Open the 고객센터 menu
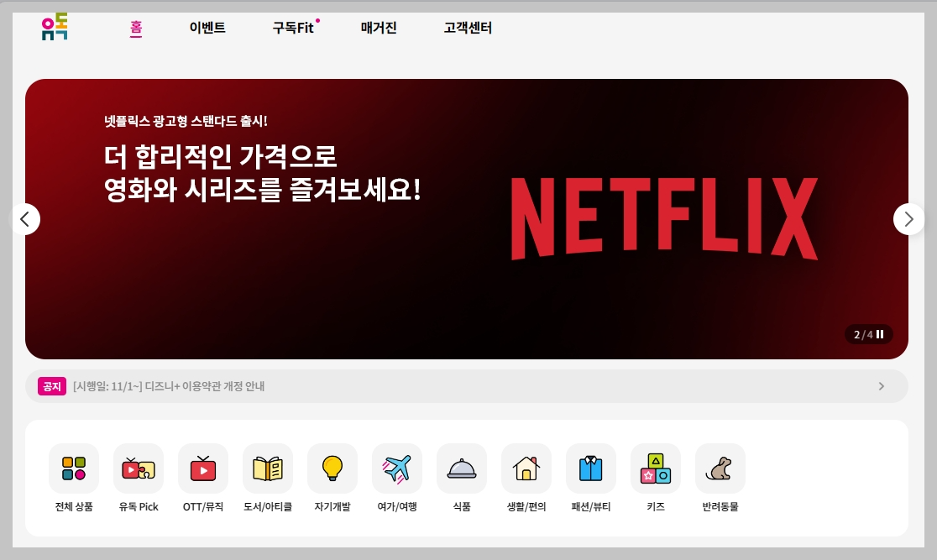937x560 pixels. pyautogui.click(x=468, y=28)
